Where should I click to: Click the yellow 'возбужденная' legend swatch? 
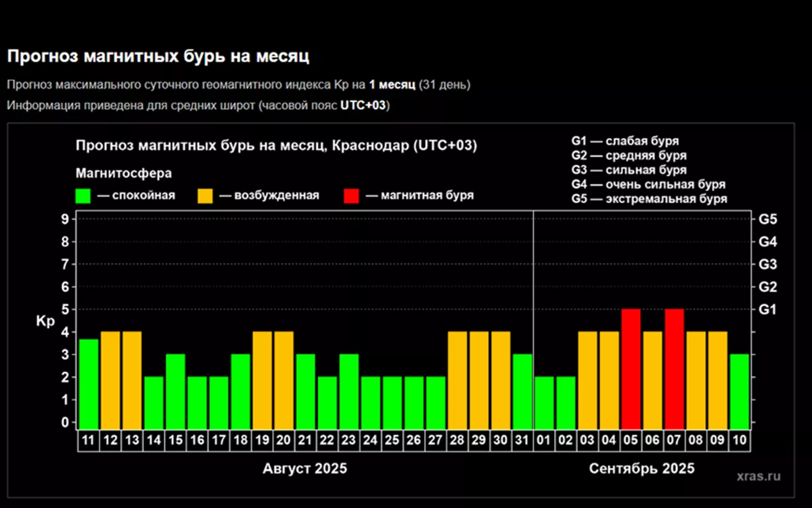(x=205, y=196)
